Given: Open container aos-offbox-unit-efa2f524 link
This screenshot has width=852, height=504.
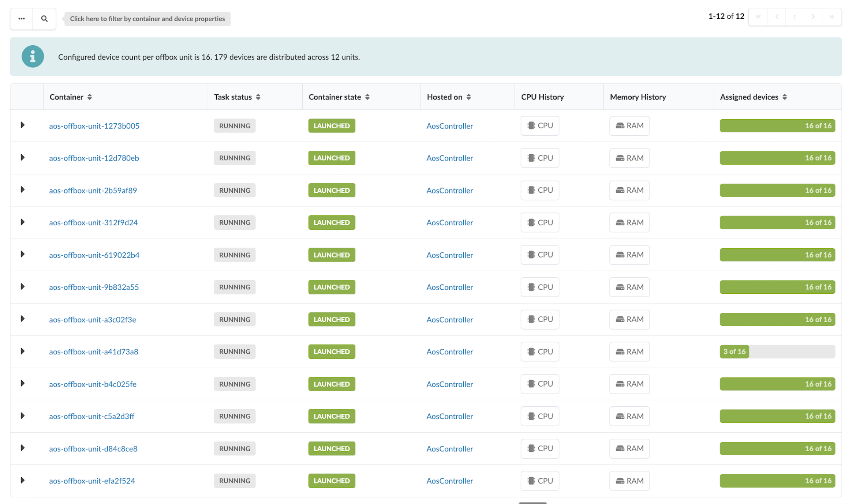Looking at the screenshot, I should click(x=92, y=481).
